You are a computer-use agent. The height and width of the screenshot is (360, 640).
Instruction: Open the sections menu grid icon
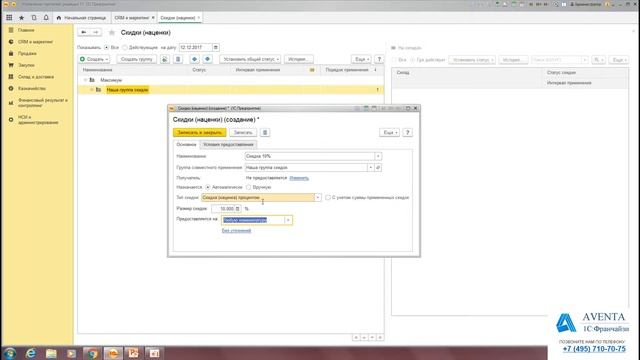click(9, 18)
